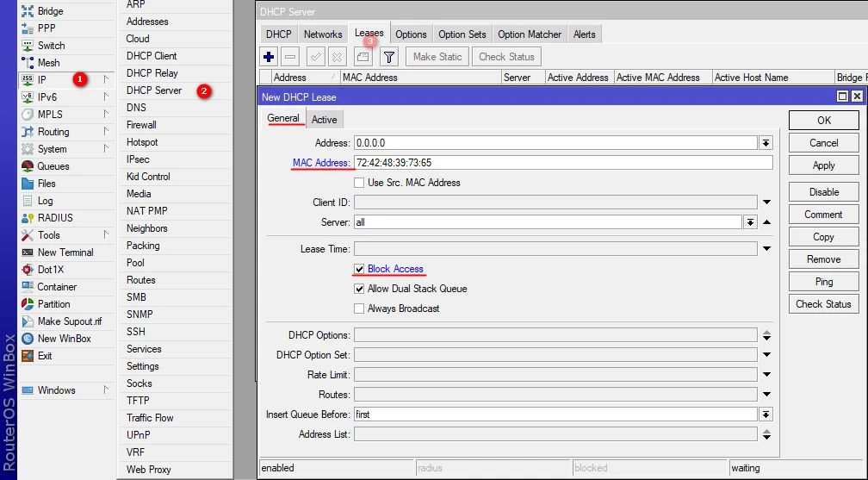Click the Make Static toolbar button
Viewport: 868px width, 480px height.
pyautogui.click(x=437, y=57)
